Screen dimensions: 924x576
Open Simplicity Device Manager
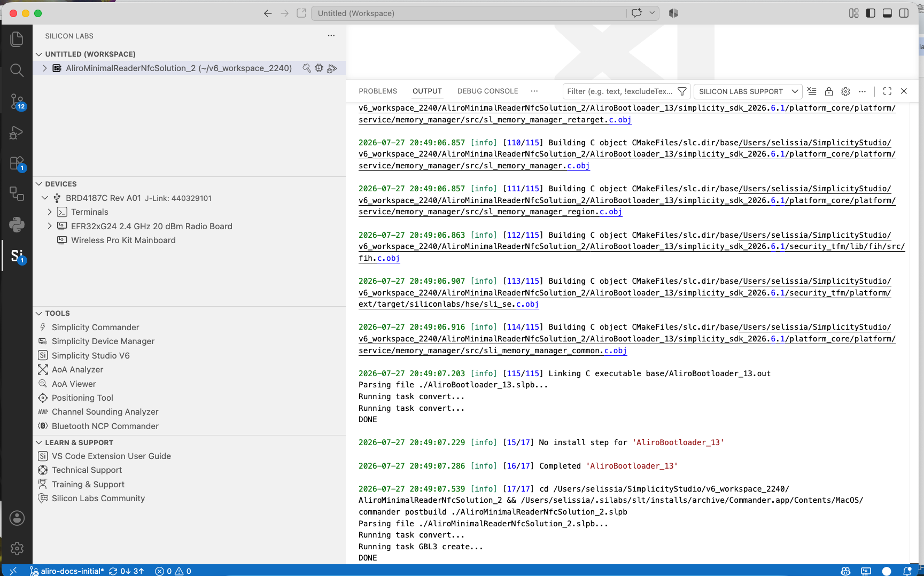click(103, 341)
